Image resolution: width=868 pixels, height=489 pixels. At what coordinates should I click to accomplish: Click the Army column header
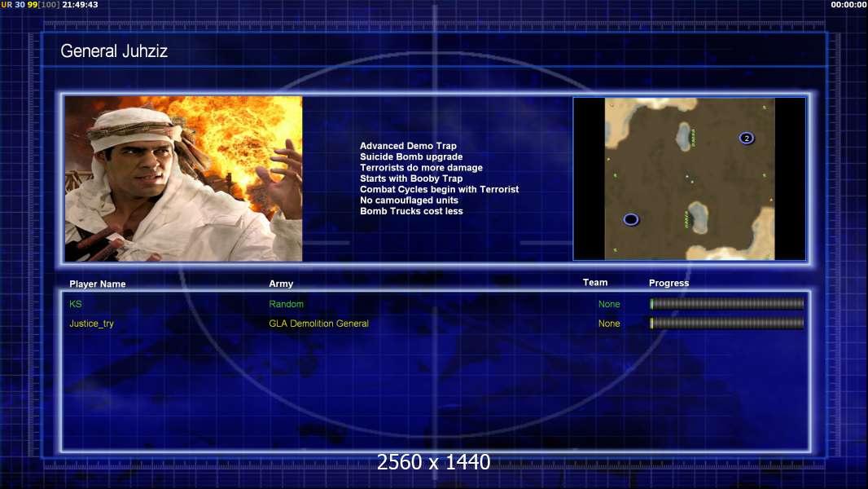[281, 284]
